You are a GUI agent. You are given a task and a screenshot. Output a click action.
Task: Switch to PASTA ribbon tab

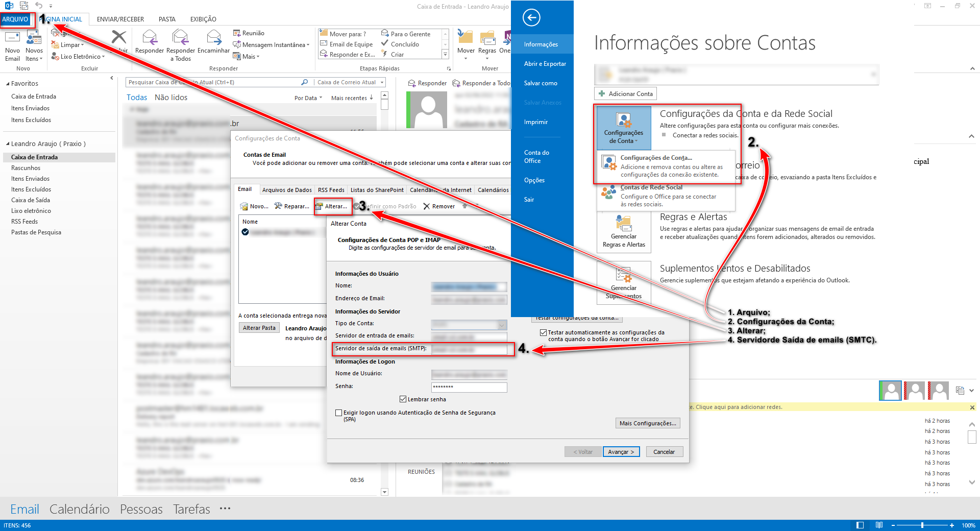(167, 19)
